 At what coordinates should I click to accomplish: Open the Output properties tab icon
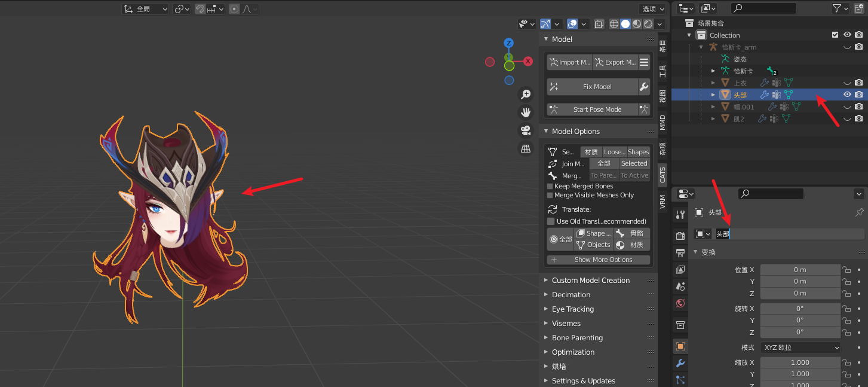(x=680, y=252)
